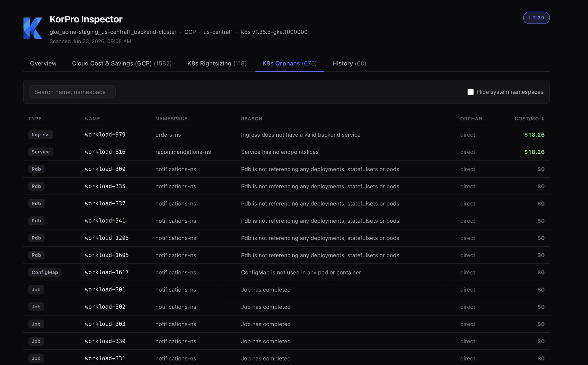This screenshot has width=588, height=365.
Task: Select workload-816 name cell
Action: point(105,152)
